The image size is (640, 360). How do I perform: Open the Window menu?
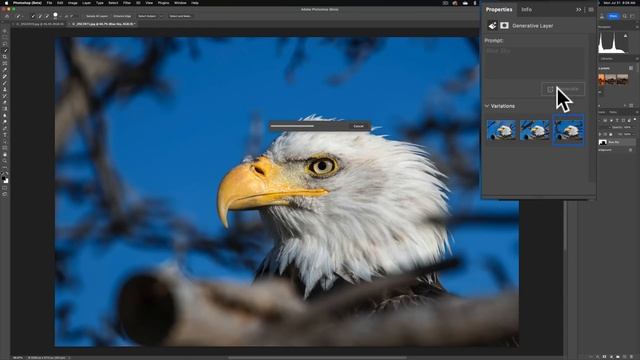[180, 3]
